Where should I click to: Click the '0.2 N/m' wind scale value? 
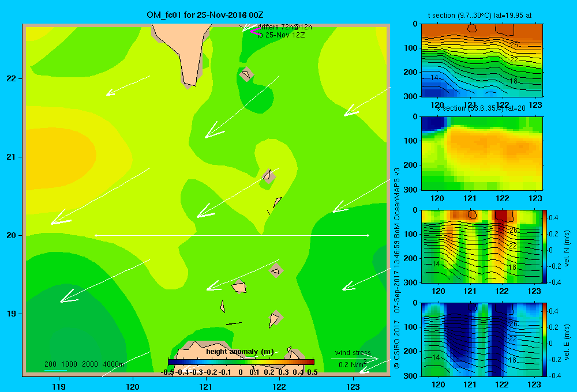[x=353, y=364]
